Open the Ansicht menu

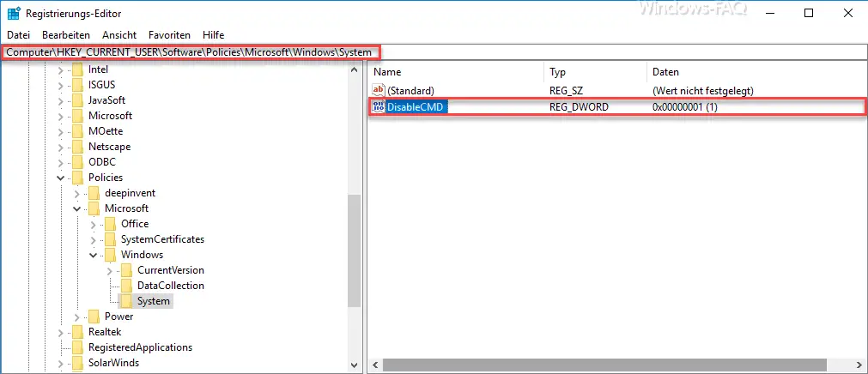[119, 35]
